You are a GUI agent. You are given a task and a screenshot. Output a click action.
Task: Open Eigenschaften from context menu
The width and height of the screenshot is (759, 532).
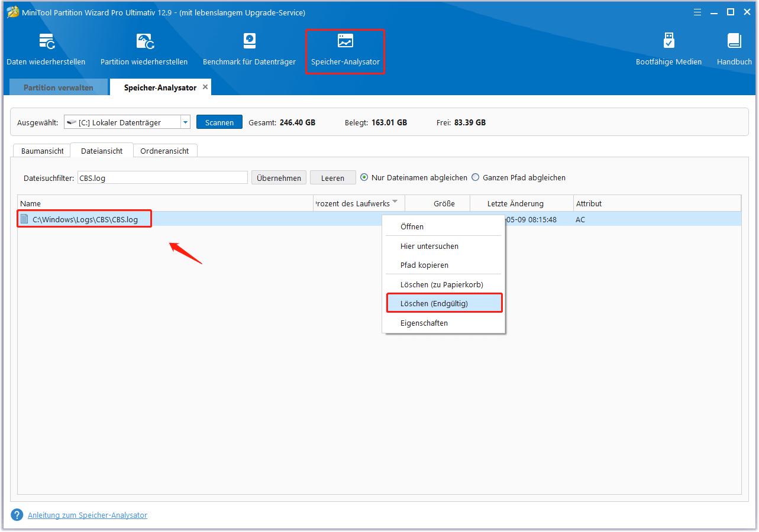[x=443, y=323]
